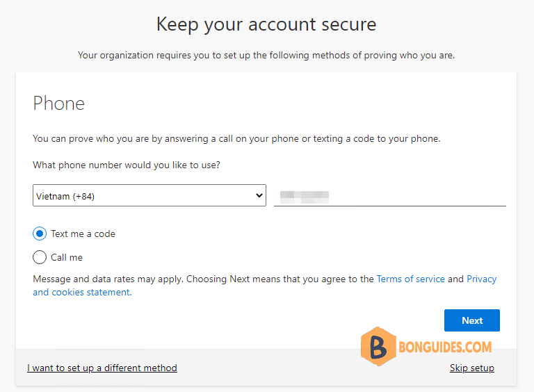Open the Terms of service link
Image resolution: width=534 pixels, height=392 pixels.
[410, 279]
